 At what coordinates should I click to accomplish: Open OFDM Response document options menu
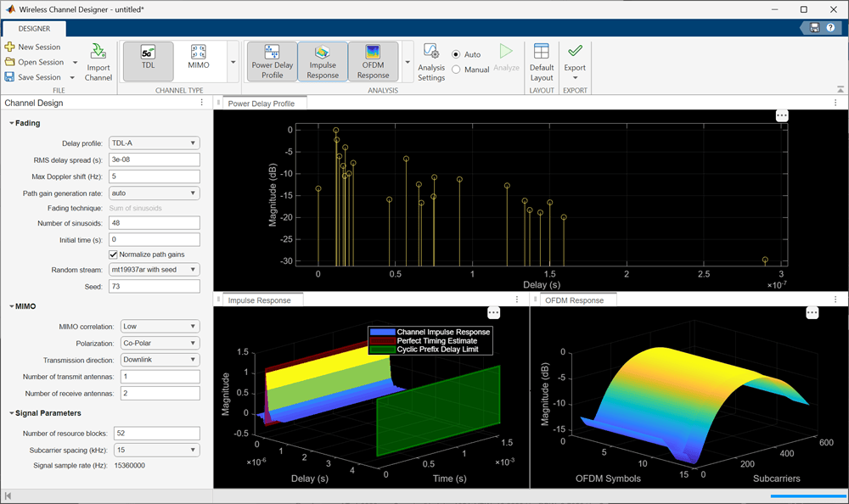pos(835,300)
